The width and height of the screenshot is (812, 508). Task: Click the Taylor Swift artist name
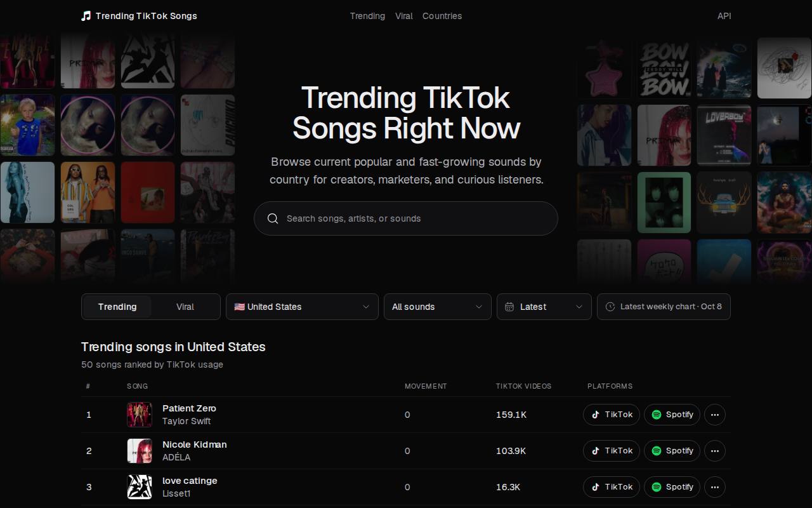point(187,421)
